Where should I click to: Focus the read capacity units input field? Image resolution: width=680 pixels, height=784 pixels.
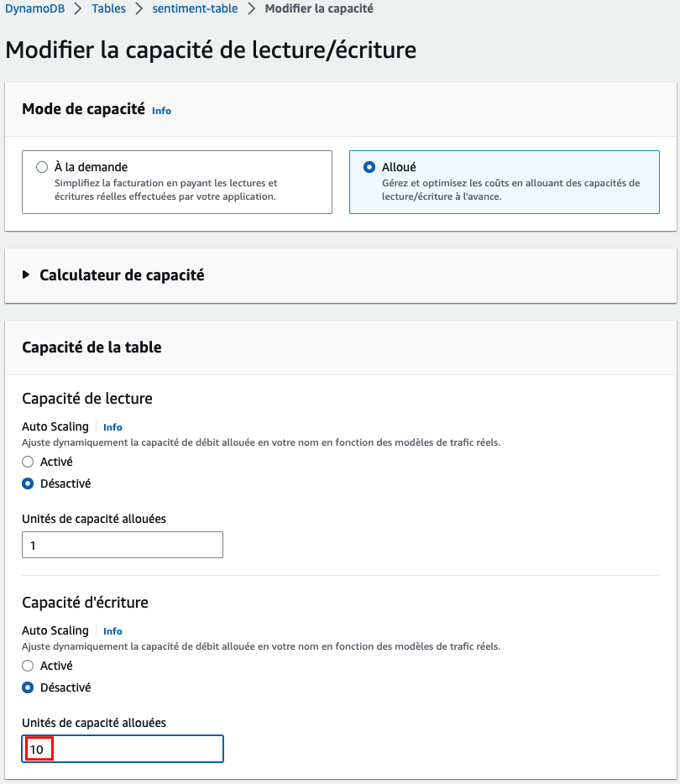point(123,545)
